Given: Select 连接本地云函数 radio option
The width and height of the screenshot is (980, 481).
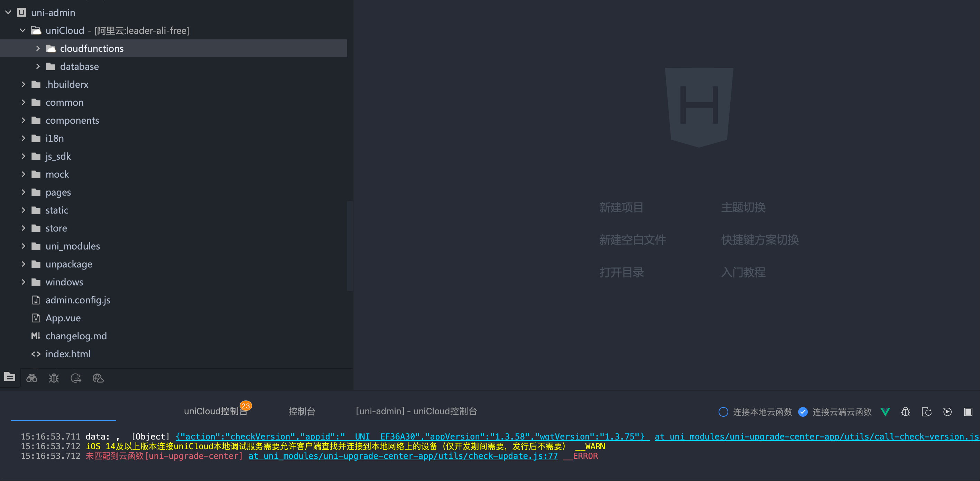Looking at the screenshot, I should click(x=723, y=412).
